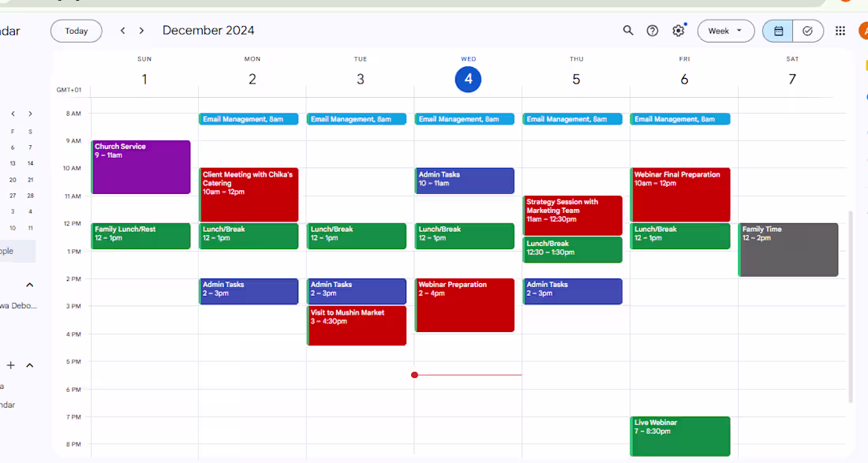
Task: Click the red current time indicator
Action: coord(415,375)
